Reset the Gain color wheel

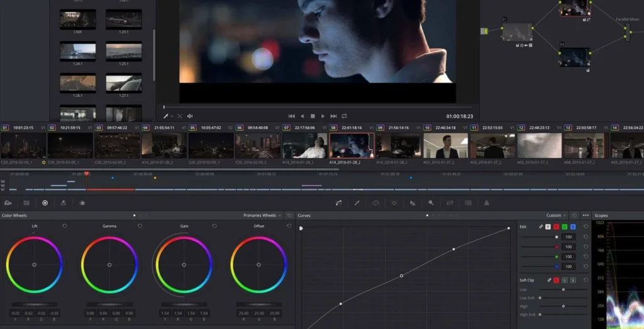click(214, 226)
